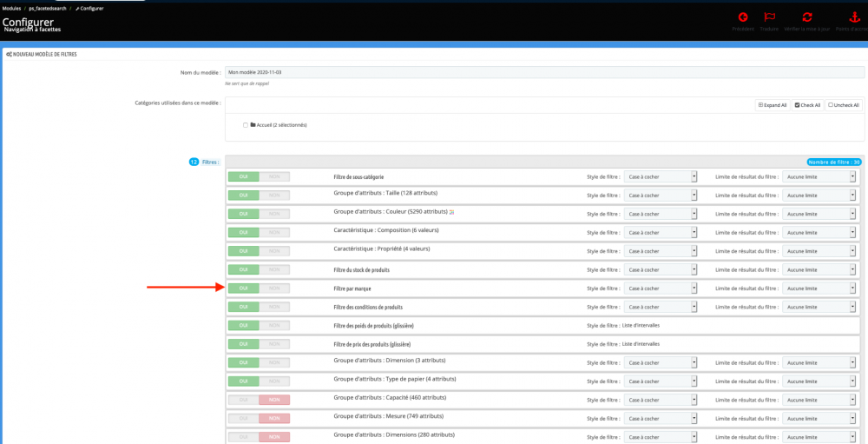Go to Modules in the breadcrumb

[11, 8]
